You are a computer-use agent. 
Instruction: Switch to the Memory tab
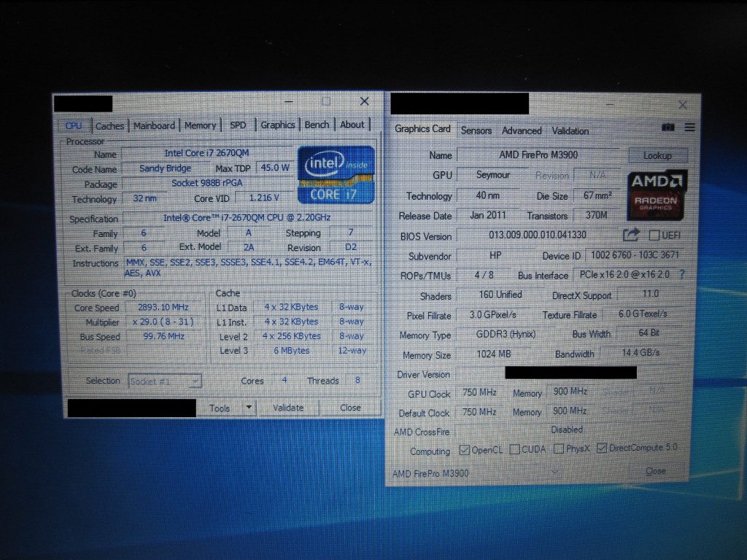[x=200, y=125]
